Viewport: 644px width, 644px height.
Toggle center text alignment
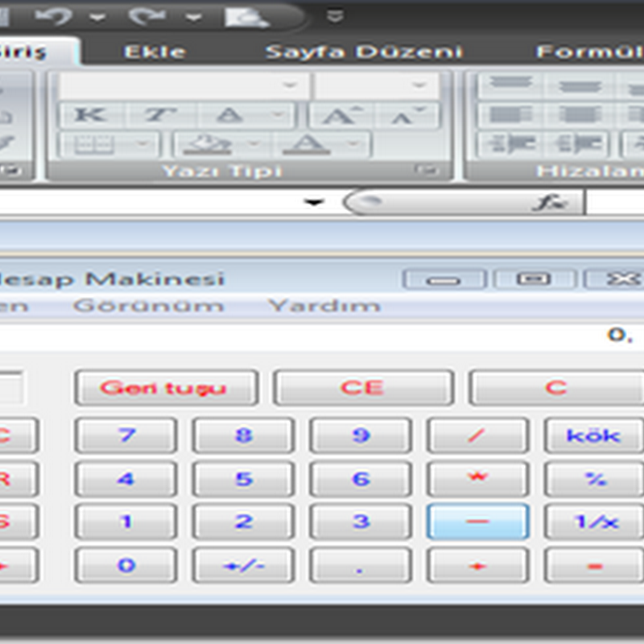[x=580, y=116]
